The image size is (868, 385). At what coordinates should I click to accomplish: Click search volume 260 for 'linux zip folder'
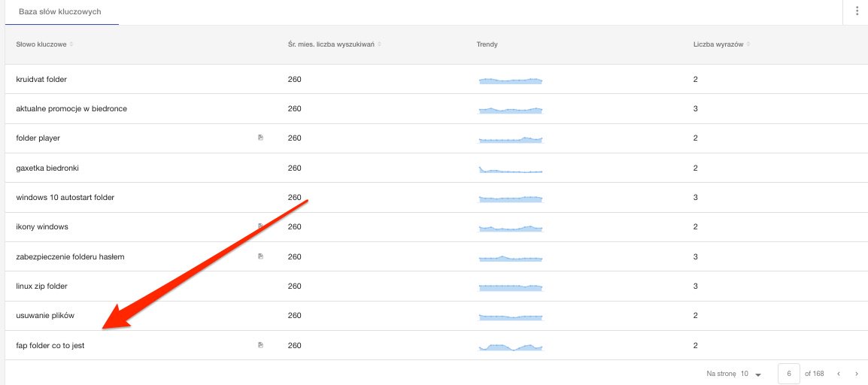pyautogui.click(x=295, y=286)
